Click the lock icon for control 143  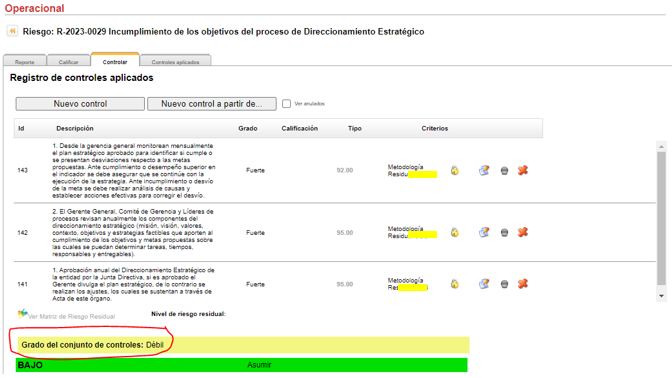coord(455,170)
